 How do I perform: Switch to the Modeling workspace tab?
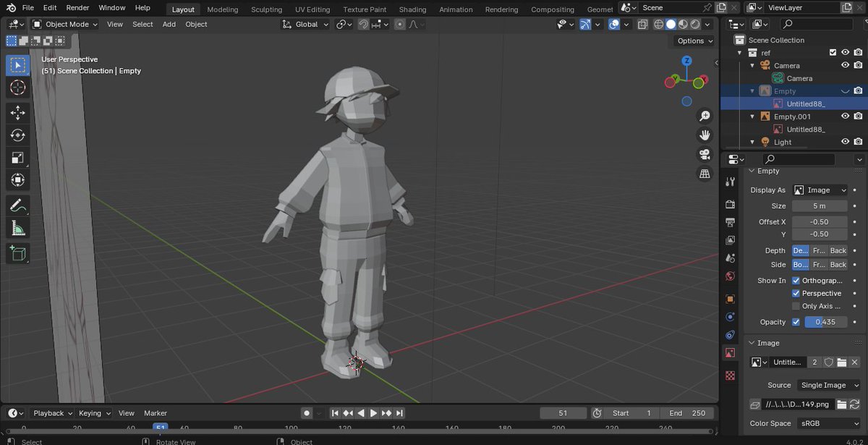tap(222, 9)
